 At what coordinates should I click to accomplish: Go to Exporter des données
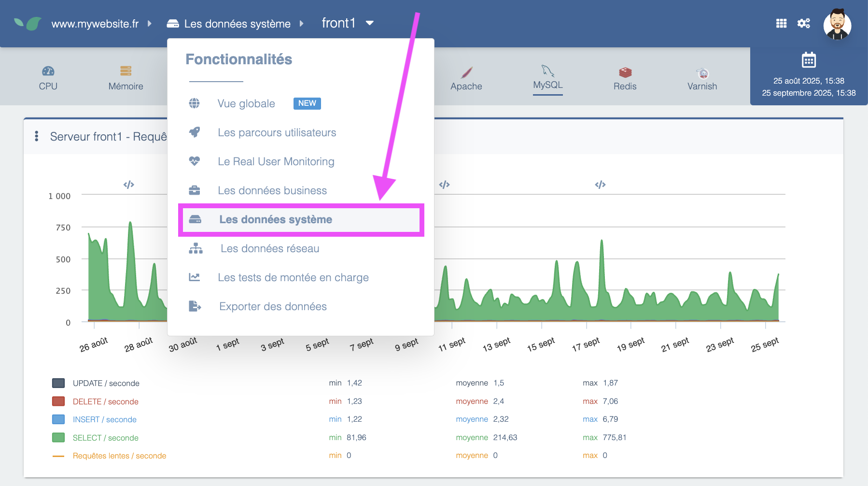[273, 306]
